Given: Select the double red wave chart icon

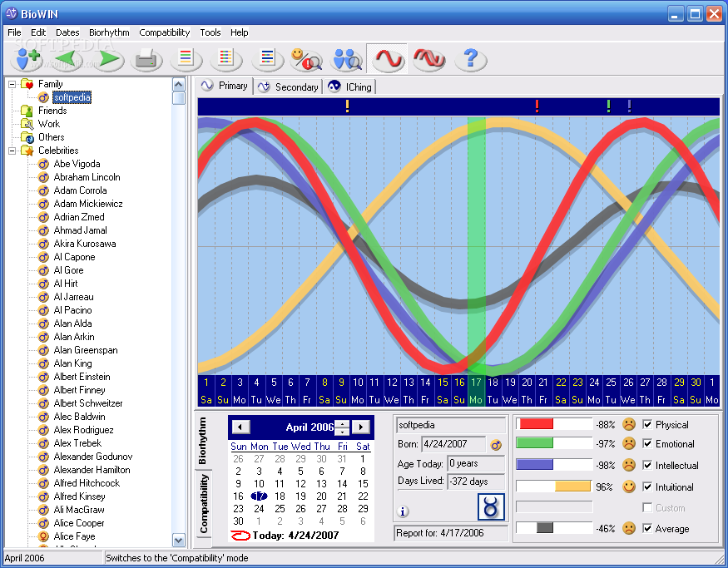Looking at the screenshot, I should click(x=428, y=59).
